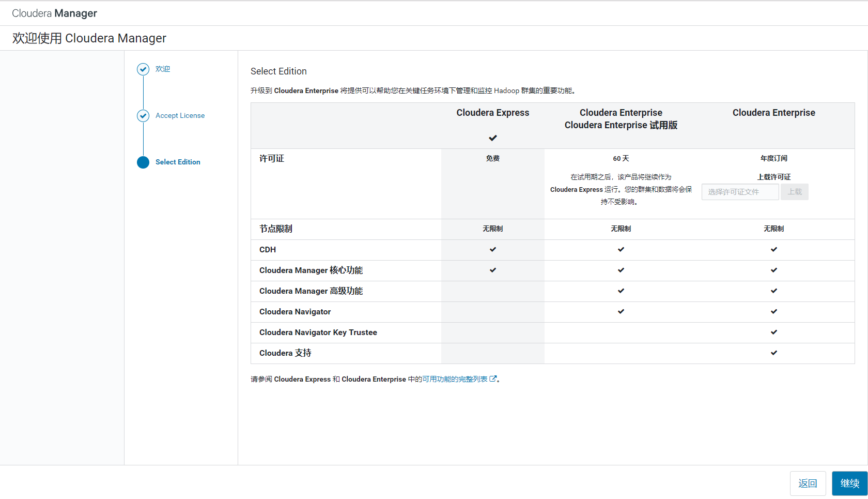Click Cloudera Navigator checkmark in trial column
This screenshot has height=499, width=868.
point(621,311)
